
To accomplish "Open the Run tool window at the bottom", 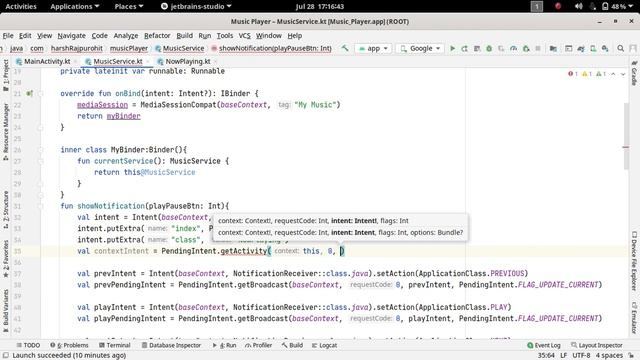I will point(224,345).
